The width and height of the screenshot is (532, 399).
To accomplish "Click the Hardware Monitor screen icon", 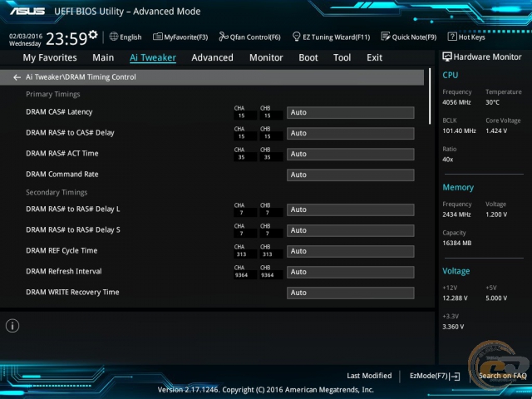I will click(447, 57).
